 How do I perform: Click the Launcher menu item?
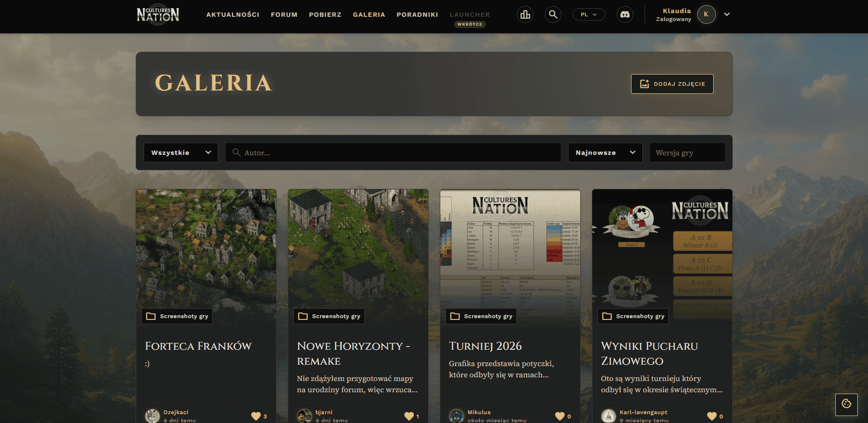tap(470, 14)
